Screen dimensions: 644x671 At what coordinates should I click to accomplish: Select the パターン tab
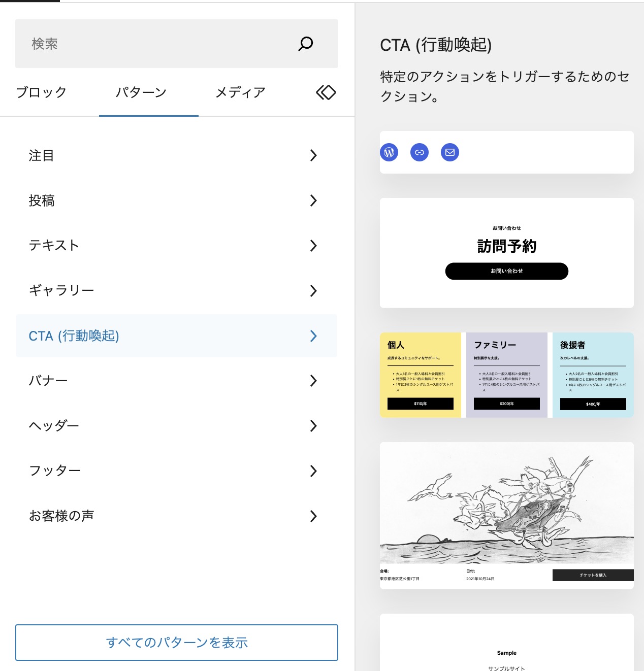click(x=141, y=92)
